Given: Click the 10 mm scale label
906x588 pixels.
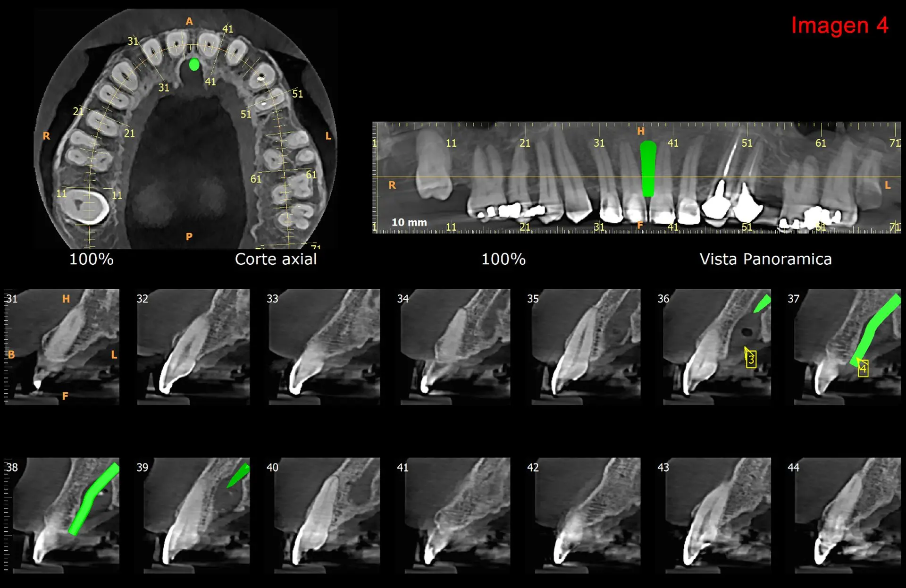Looking at the screenshot, I should [409, 222].
